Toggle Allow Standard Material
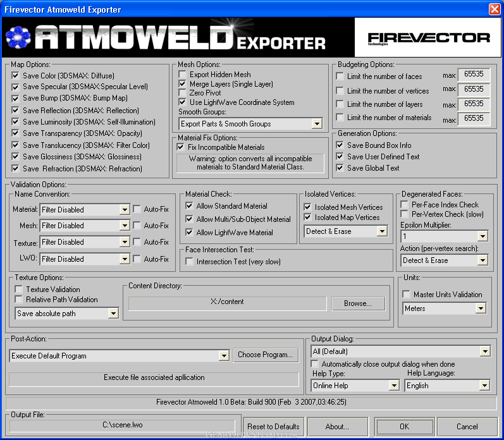The height and width of the screenshot is (440, 504). (189, 205)
